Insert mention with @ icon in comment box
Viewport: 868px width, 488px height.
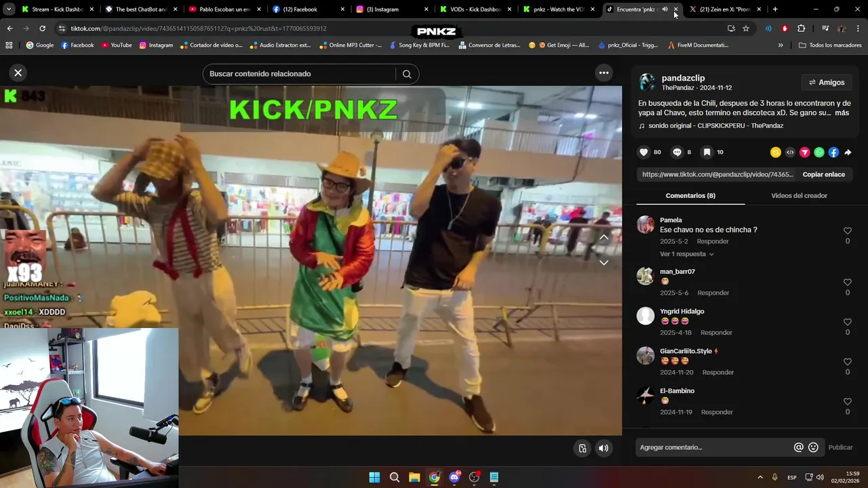click(x=799, y=447)
